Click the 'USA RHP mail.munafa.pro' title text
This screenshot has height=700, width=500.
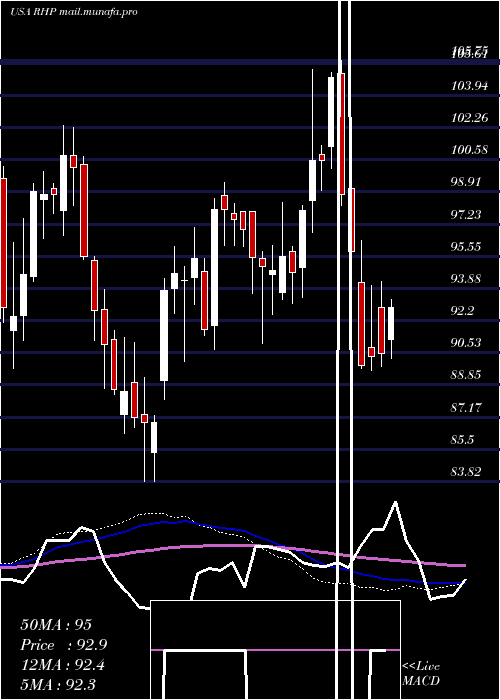tap(74, 12)
